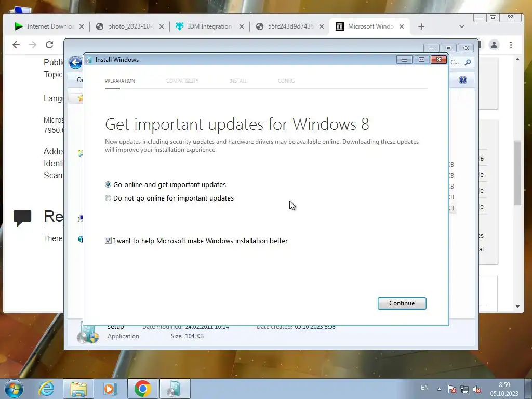Viewport: 532px width, 399px height.
Task: Close the Internet Download Manager tab
Action: [x=82, y=26]
